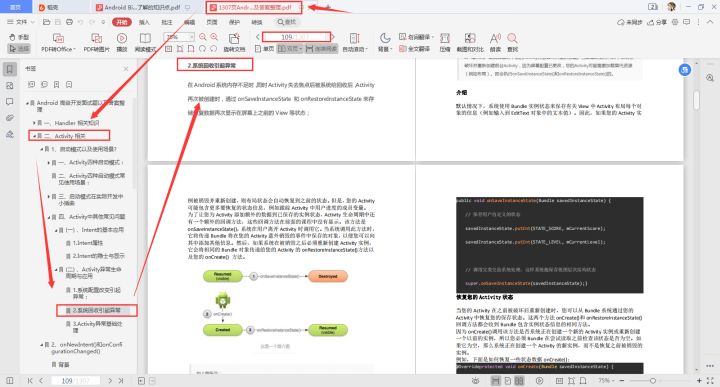Open the 插入 ribbon tab

click(144, 22)
